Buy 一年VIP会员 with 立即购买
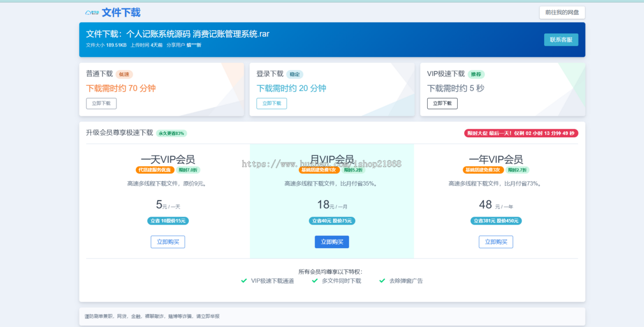The height and width of the screenshot is (327, 644). coord(496,242)
